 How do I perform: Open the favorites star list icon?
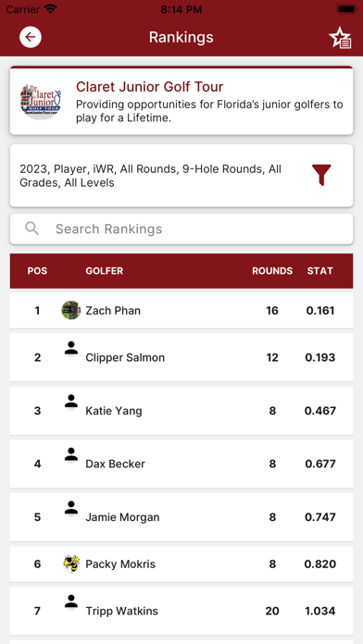(340, 38)
